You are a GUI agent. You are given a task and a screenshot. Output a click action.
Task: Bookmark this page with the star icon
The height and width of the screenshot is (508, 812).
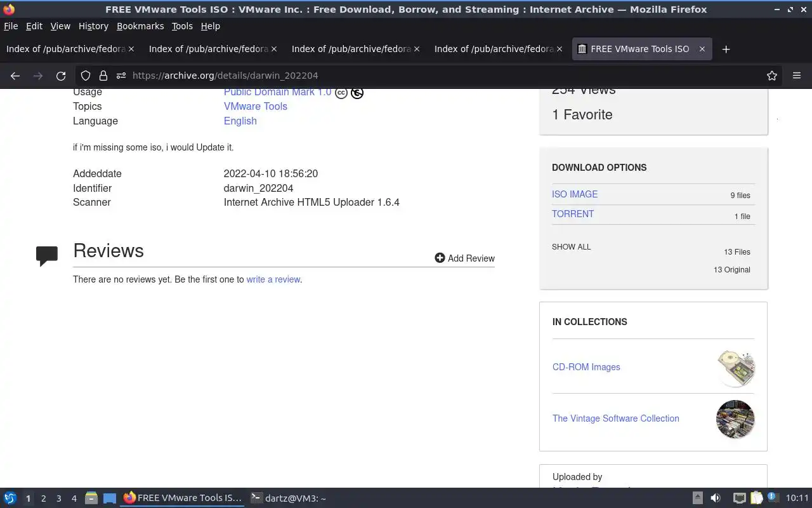pyautogui.click(x=772, y=76)
